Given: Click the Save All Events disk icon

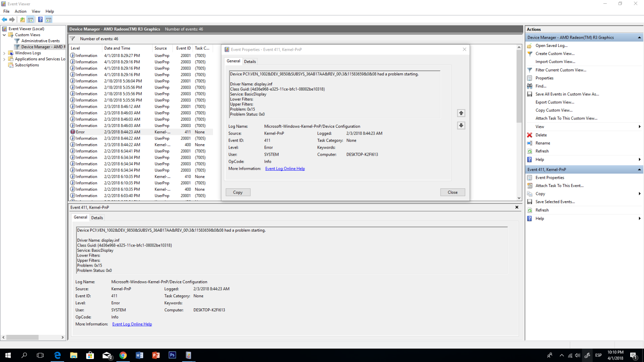Looking at the screenshot, I should click(x=530, y=94).
